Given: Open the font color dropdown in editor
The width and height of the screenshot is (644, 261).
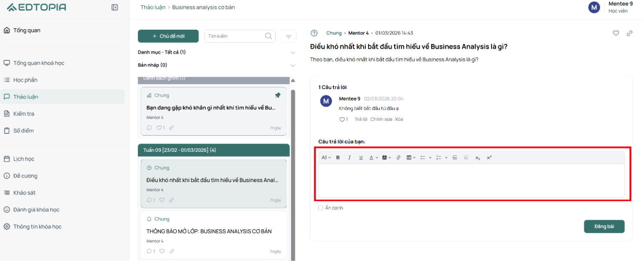Looking at the screenshot, I should (x=373, y=157).
